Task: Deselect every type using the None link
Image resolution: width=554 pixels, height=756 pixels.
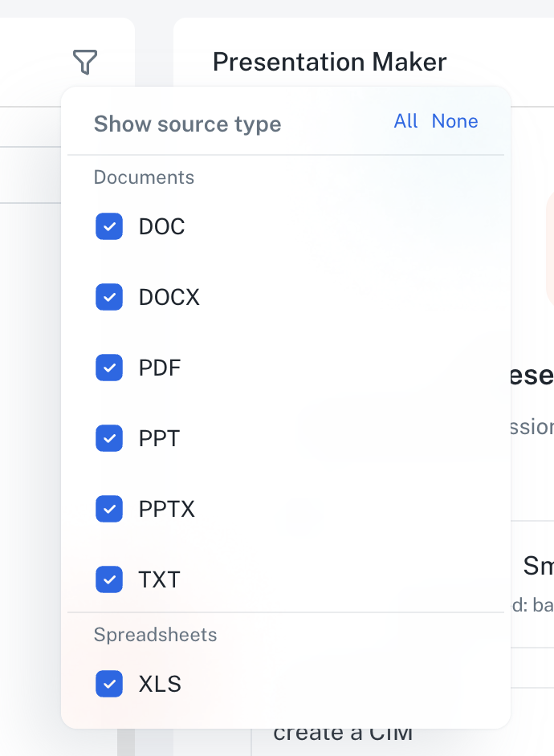Action: (454, 121)
